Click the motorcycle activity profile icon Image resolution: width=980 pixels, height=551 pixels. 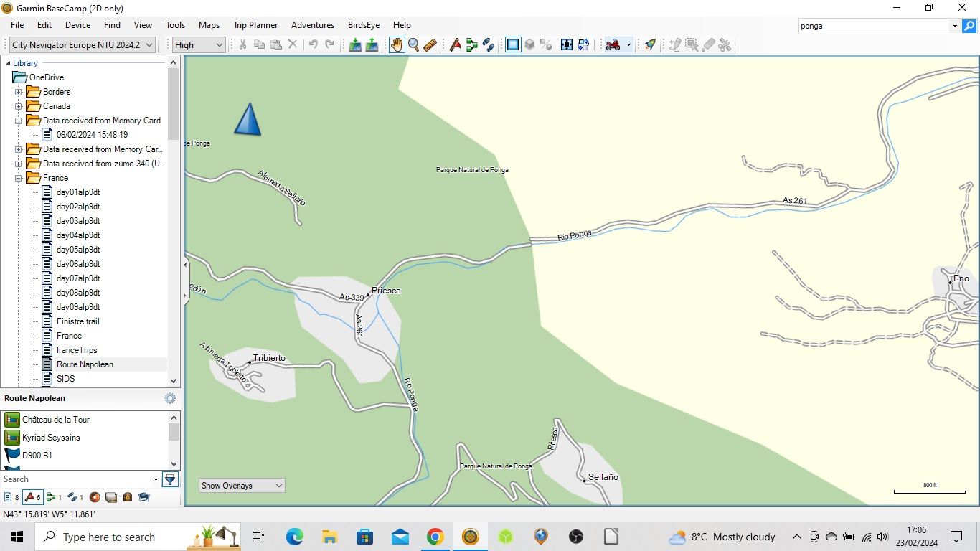point(613,44)
